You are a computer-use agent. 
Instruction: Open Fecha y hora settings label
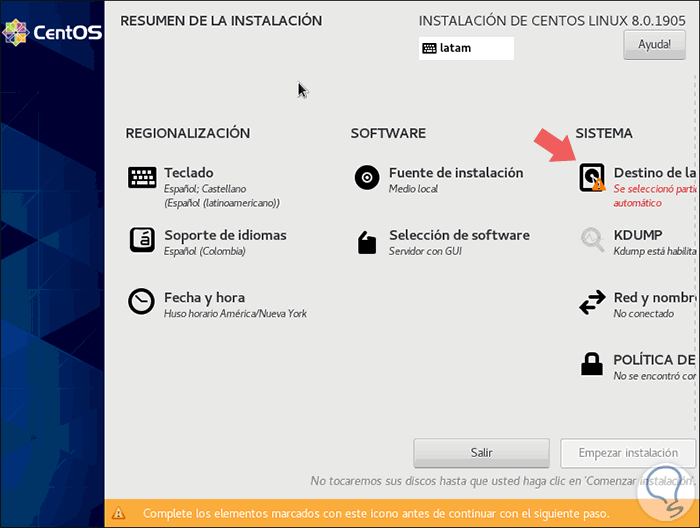point(204,298)
